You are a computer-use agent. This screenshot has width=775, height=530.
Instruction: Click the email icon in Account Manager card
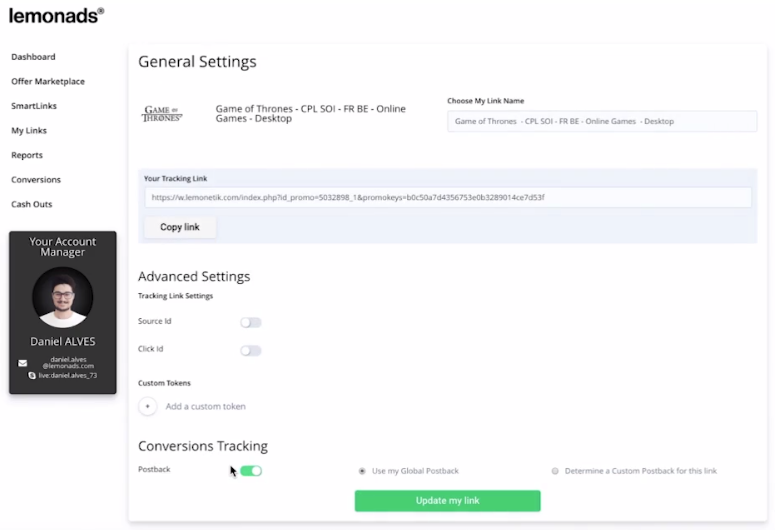tap(23, 363)
